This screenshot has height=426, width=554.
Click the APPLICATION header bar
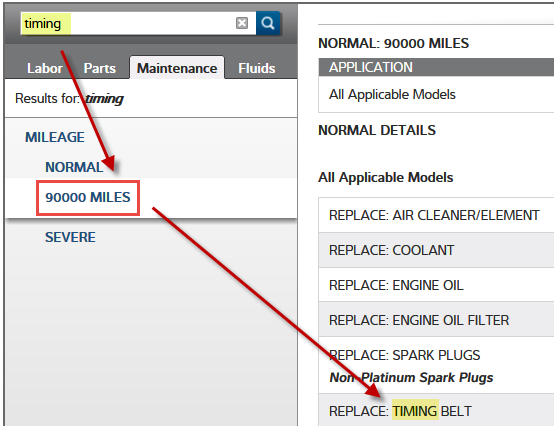click(436, 67)
